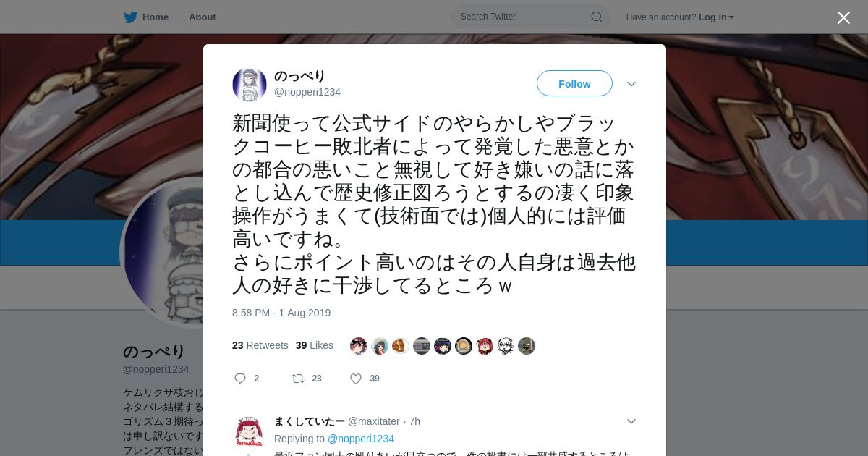
Task: Open the About menu item
Action: [x=203, y=17]
